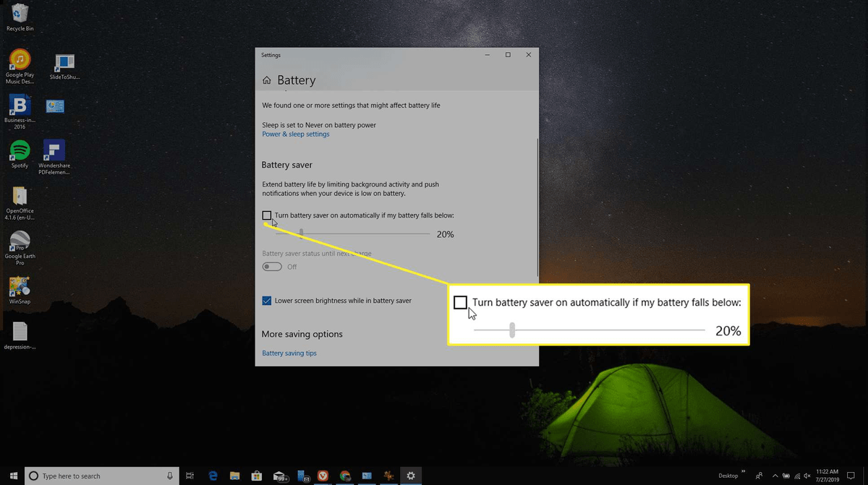Click the Type here to search field
868x485 pixels.
(x=101, y=476)
